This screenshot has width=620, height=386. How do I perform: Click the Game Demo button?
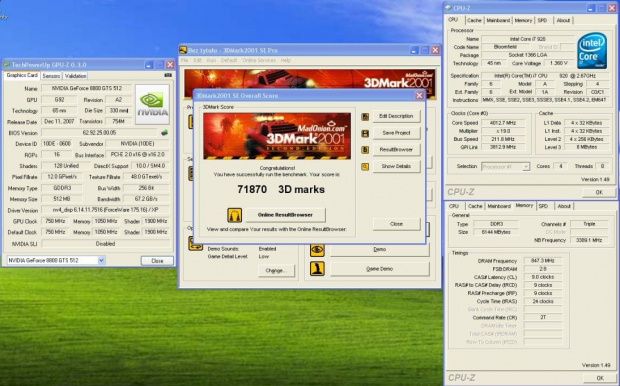(380, 269)
